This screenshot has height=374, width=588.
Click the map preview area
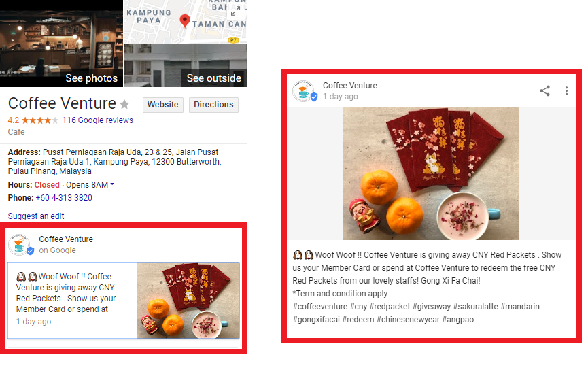pyautogui.click(x=186, y=22)
